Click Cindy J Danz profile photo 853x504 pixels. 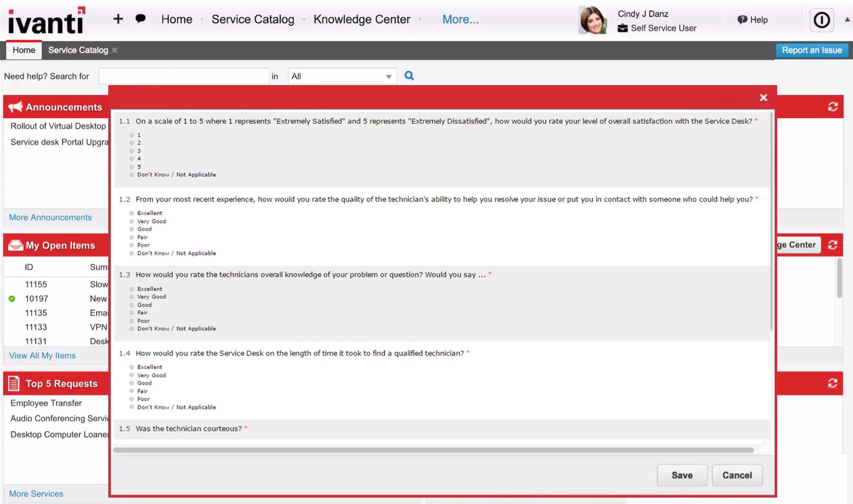click(592, 20)
